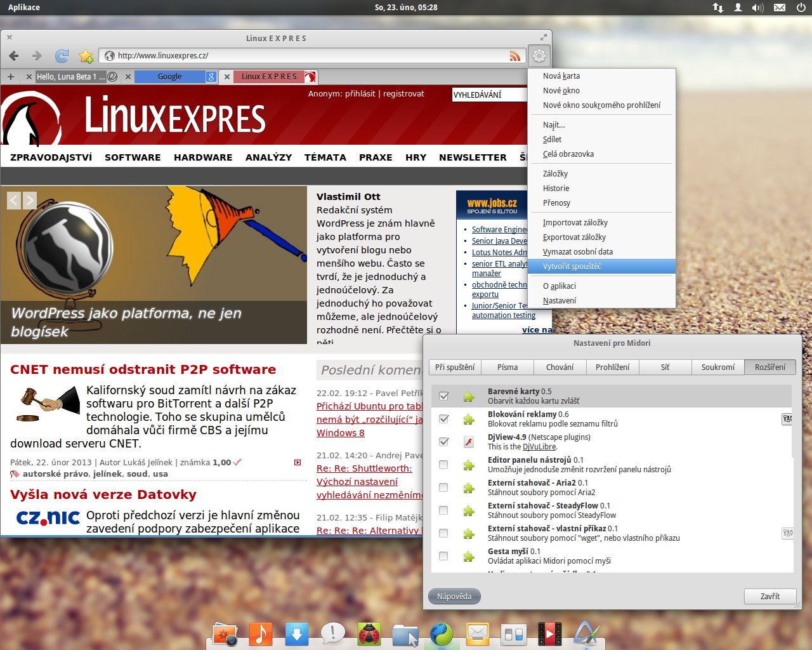812x650 pixels.
Task: Click the Midori globe icon in dock
Action: pos(441,633)
